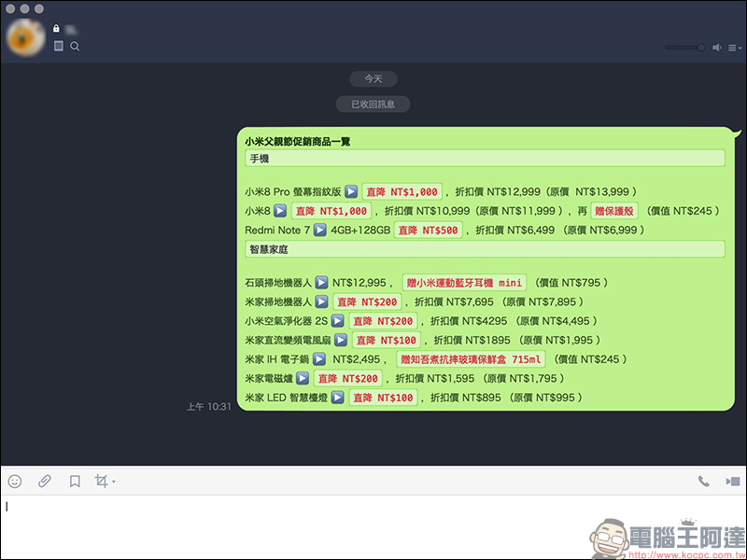Click arrow link next to 米家電磁爐
Viewport: 747px width, 560px height.
coord(303,378)
